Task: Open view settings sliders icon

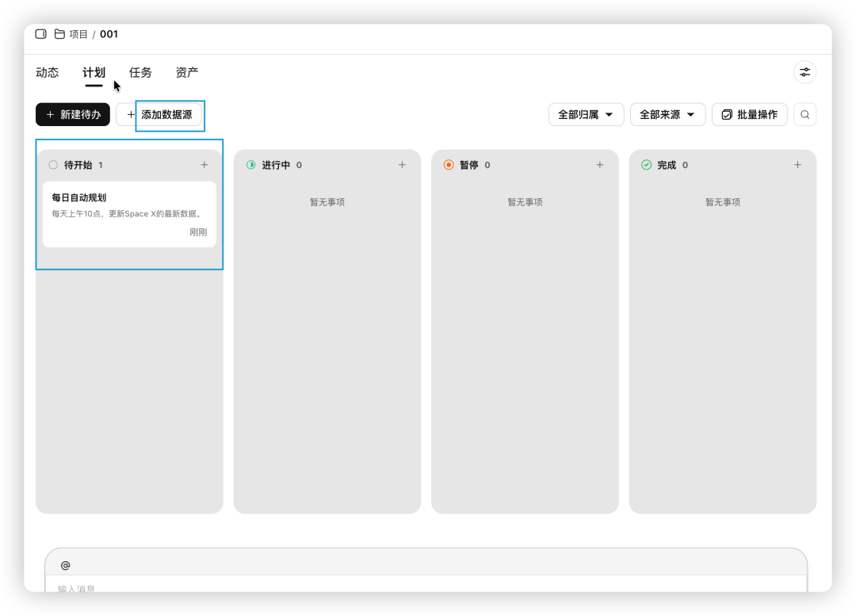Action: [x=804, y=72]
